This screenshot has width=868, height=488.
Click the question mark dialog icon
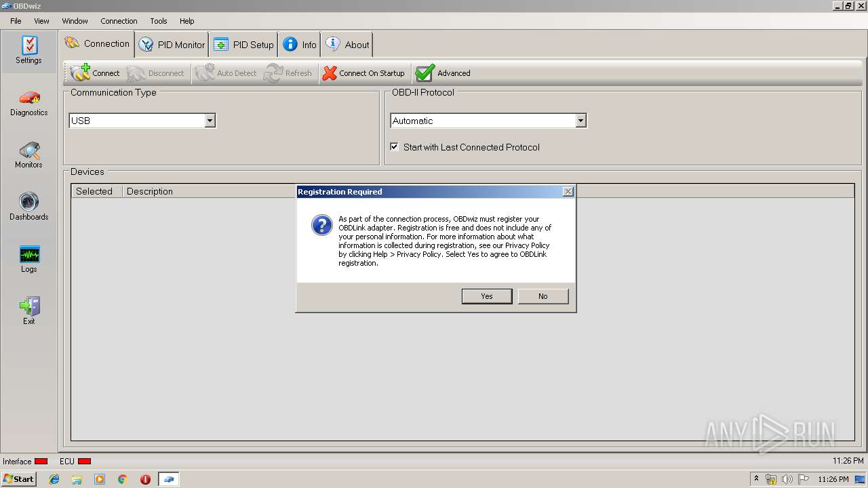coord(321,225)
